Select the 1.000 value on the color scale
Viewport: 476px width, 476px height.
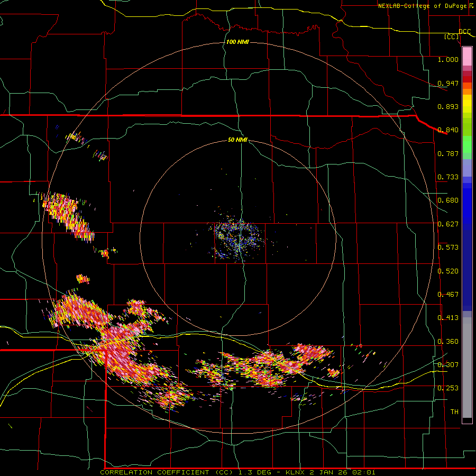click(x=448, y=59)
